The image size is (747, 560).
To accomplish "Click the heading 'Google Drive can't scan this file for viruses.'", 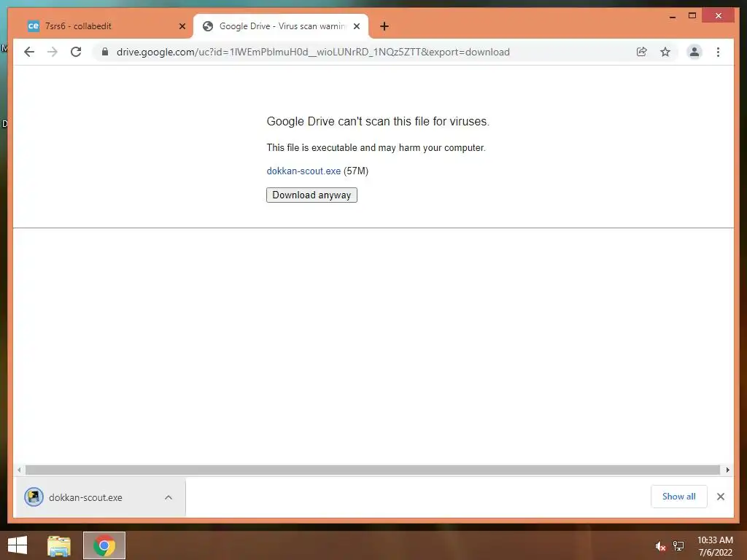I will [x=378, y=122].
